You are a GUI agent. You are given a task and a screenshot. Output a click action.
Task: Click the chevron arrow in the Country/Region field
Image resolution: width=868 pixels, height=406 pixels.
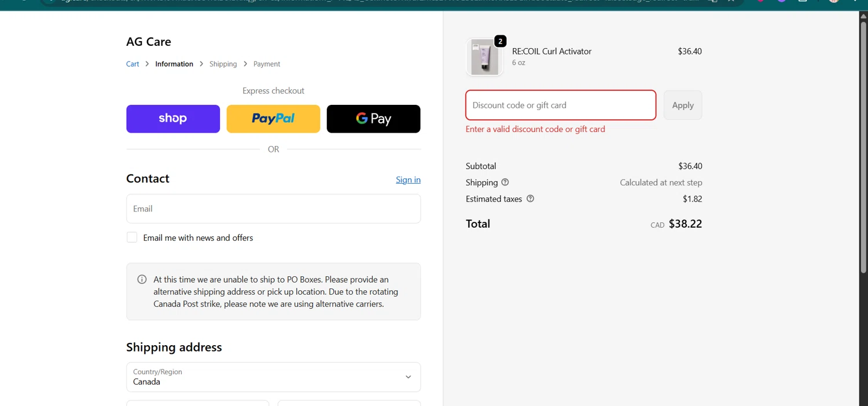point(408,377)
